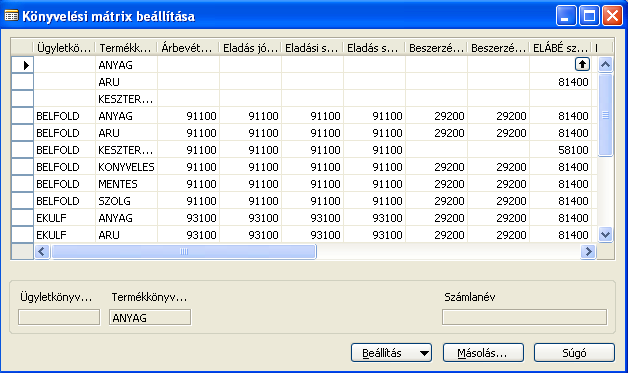
Task: Click the first Beszerzé... column header
Action: (x=436, y=48)
